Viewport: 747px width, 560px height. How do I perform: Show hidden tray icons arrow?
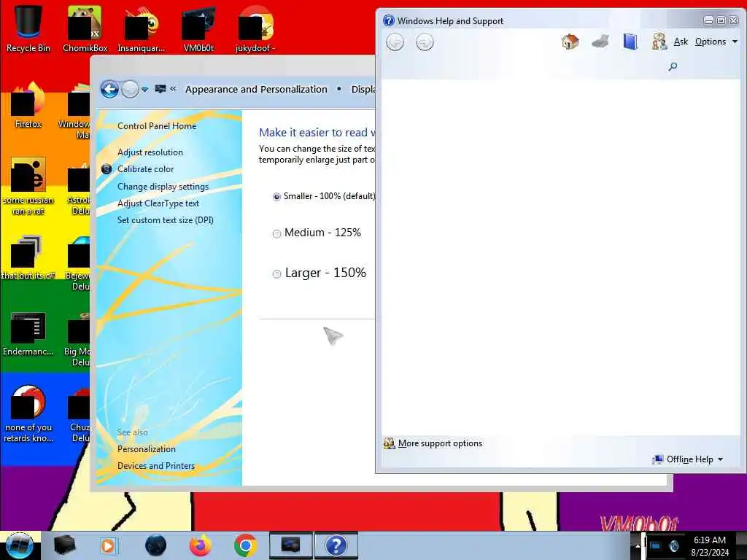coord(638,545)
